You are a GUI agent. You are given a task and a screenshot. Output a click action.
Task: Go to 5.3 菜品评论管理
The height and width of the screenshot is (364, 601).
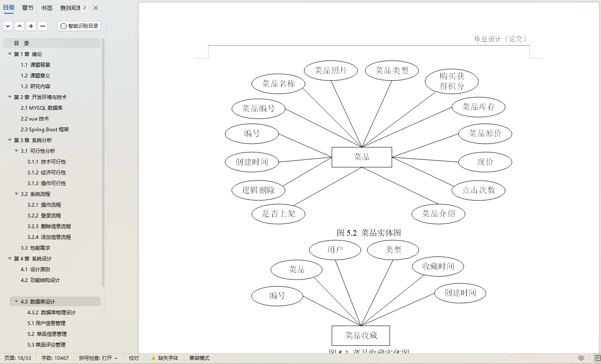click(x=46, y=345)
